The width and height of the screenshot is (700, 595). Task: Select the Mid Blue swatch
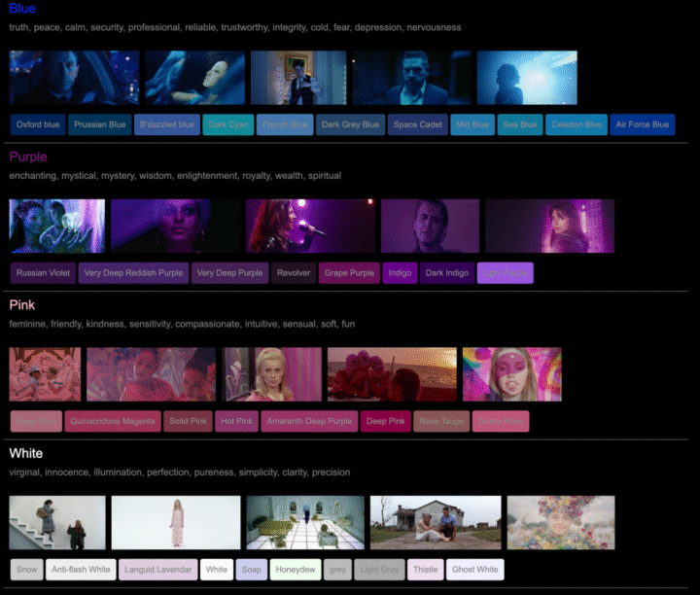[472, 124]
